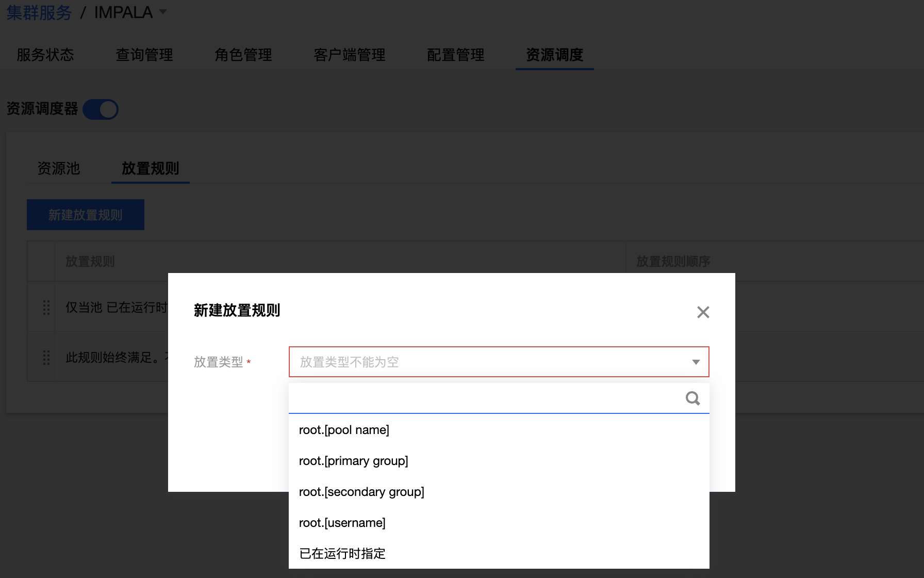The width and height of the screenshot is (924, 578).
Task: Open the 集群服务 breadcrumb link
Action: click(x=39, y=12)
